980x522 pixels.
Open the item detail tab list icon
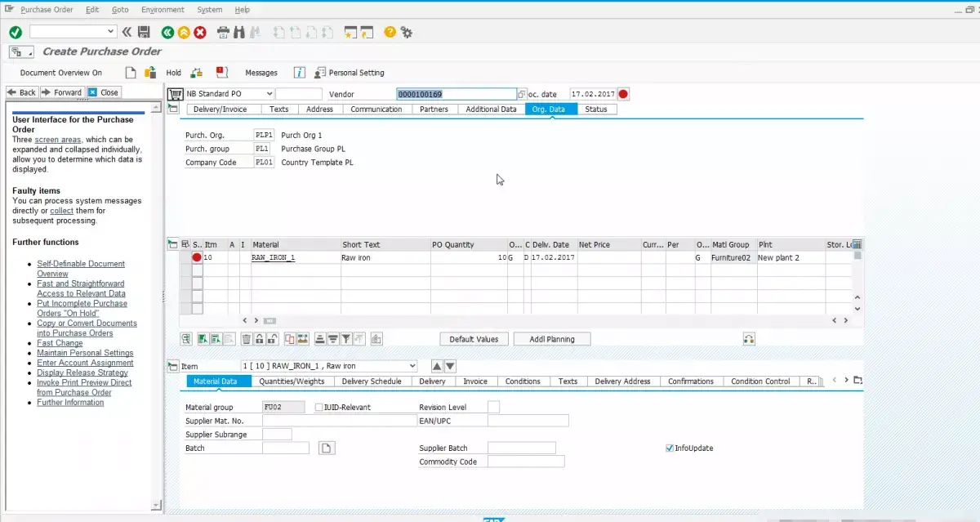point(857,380)
